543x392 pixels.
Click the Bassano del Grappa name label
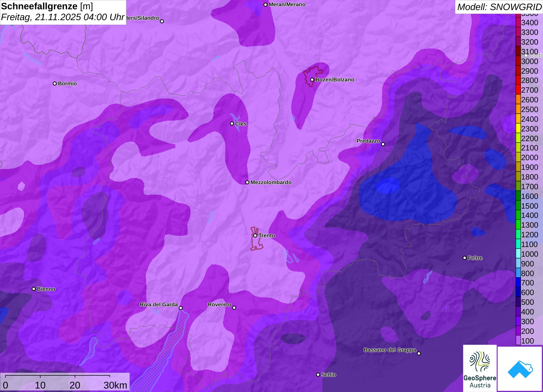[390, 350]
